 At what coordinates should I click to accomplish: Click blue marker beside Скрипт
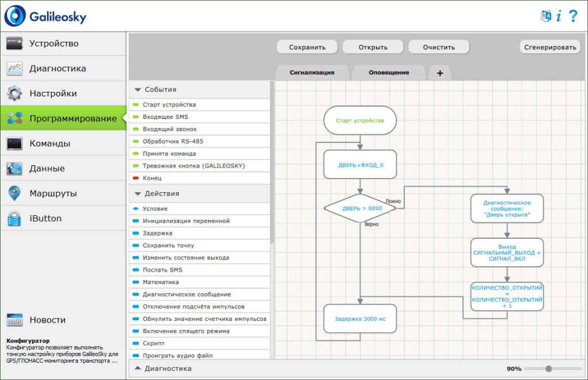136,343
